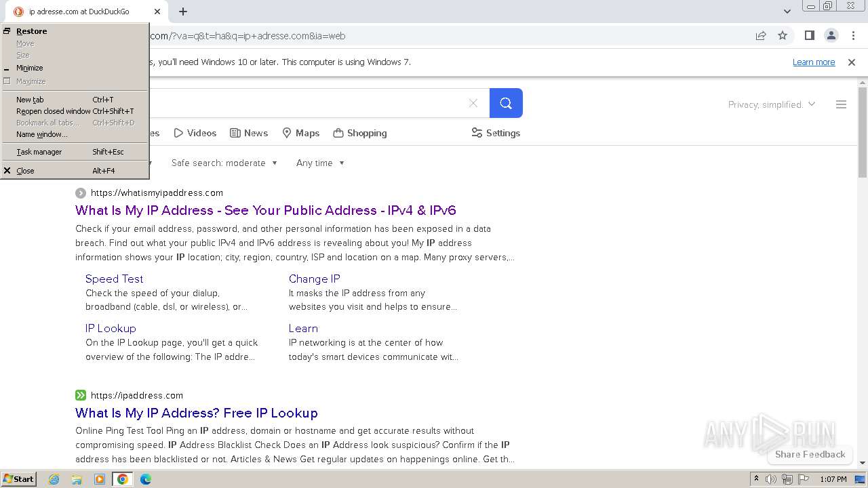Viewport: 868px width, 488px height.
Task: Open Windows Media Player taskbar icon
Action: point(100,479)
